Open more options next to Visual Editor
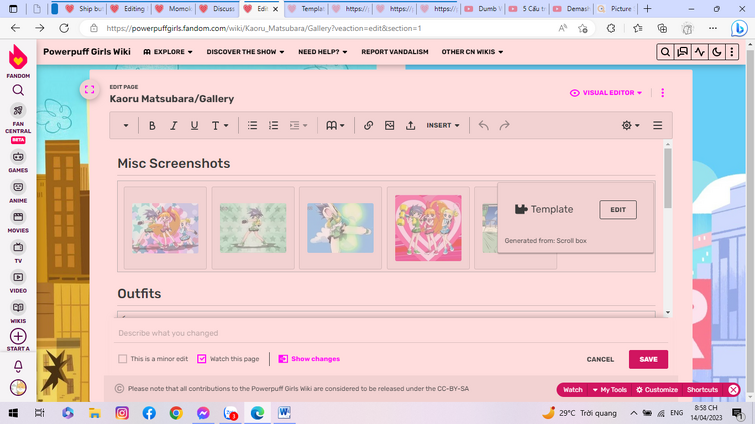The image size is (755, 424). click(663, 93)
